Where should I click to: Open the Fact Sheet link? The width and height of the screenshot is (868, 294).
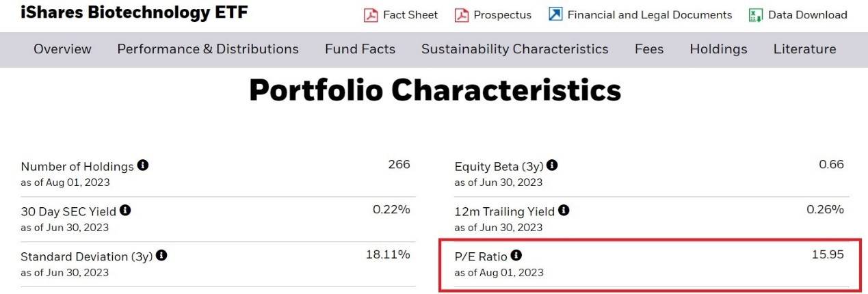410,15
